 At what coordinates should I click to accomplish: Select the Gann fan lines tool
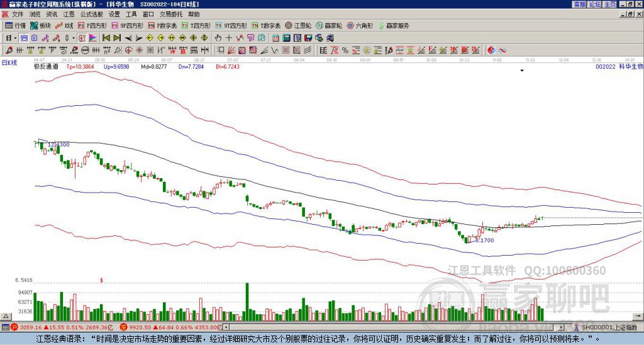[231, 50]
